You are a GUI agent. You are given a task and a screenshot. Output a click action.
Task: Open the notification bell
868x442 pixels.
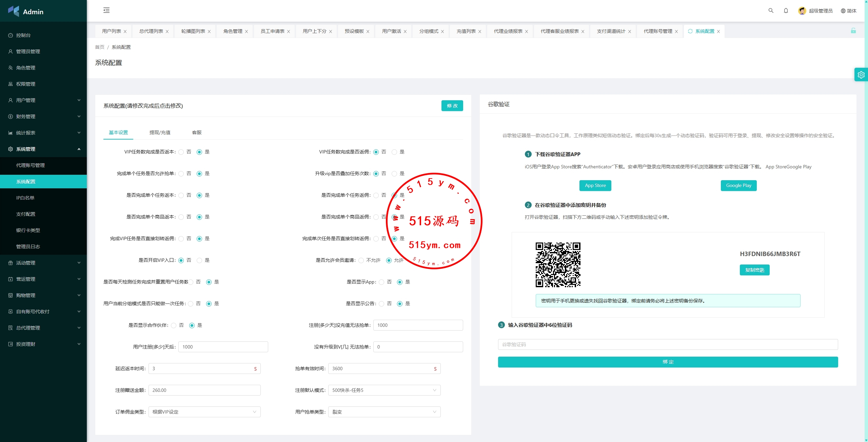click(x=786, y=10)
